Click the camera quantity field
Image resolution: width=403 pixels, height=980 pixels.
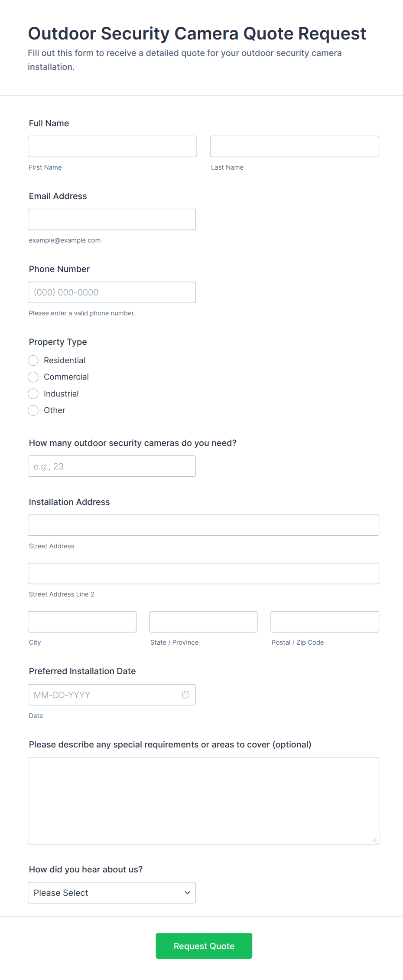(x=111, y=466)
